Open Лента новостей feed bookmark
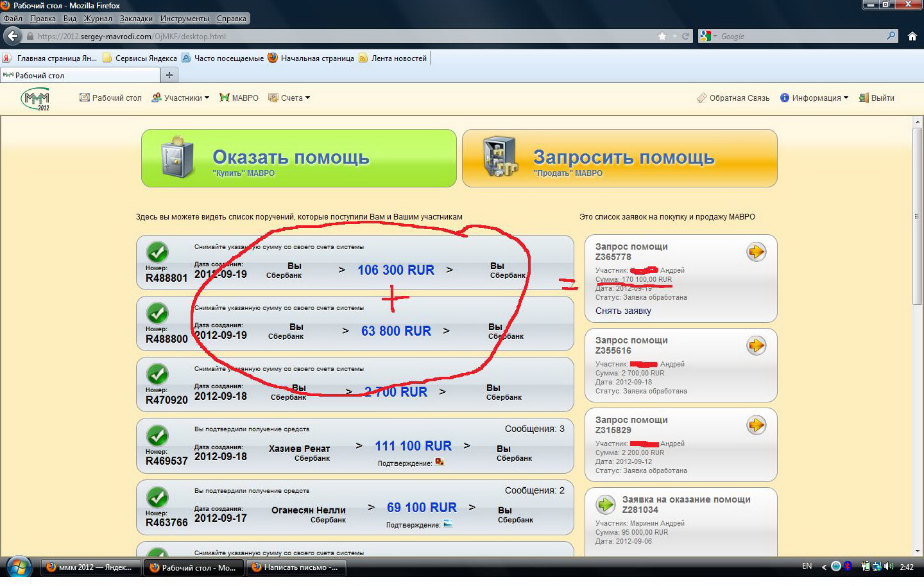The image size is (924, 586). pyautogui.click(x=393, y=58)
